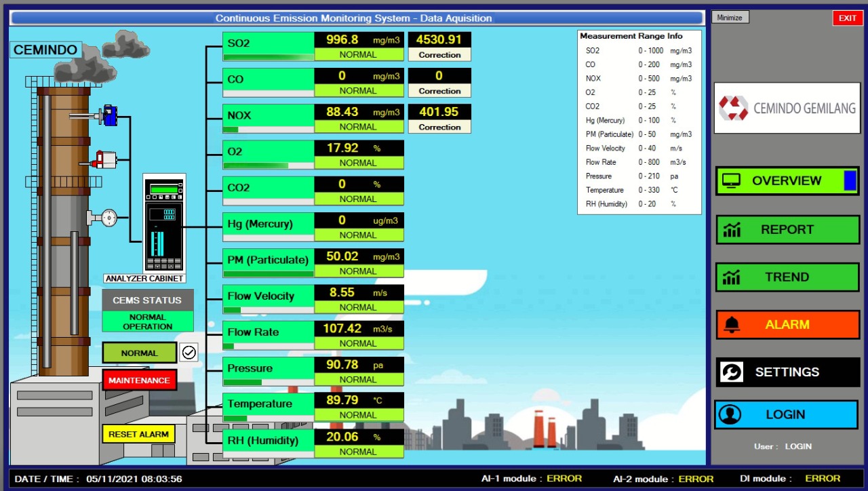Select the analyzer cabinet device image

164,224
